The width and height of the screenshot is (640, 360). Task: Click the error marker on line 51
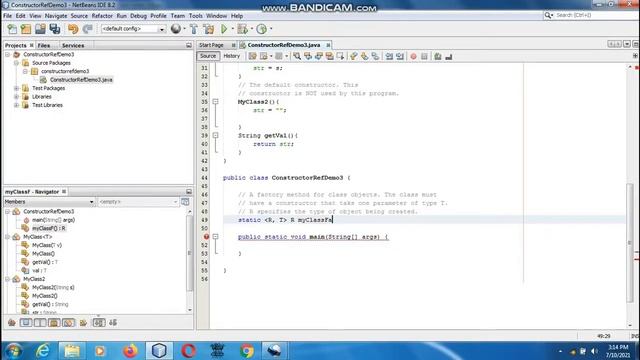click(x=206, y=237)
